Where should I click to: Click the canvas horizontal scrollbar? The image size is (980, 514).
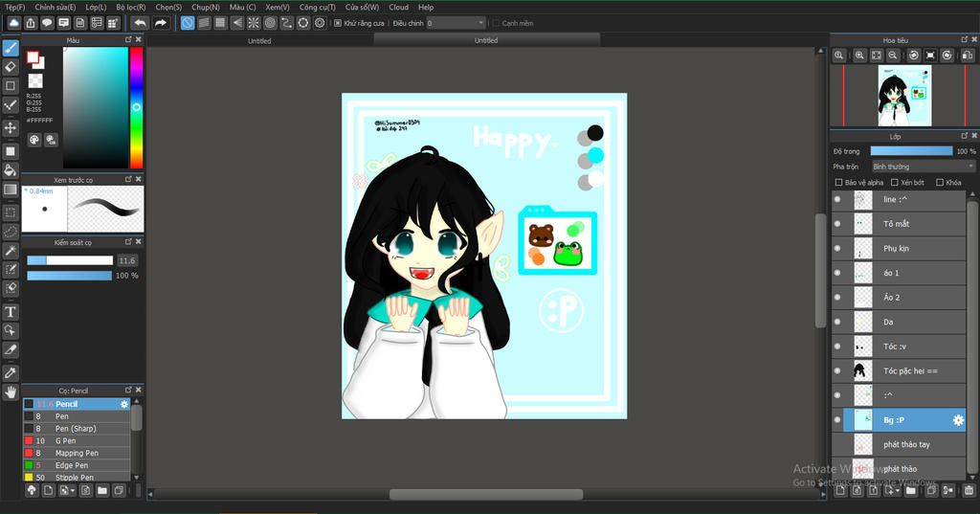[x=486, y=494]
